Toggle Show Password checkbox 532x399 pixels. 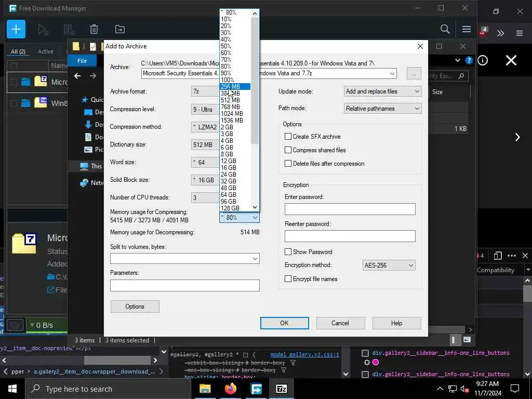(288, 252)
